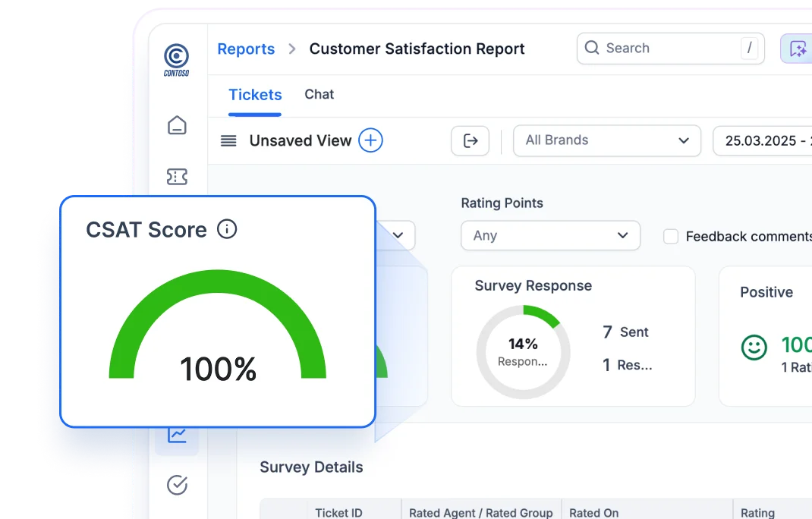Click the plus button next to Unsaved View
812x519 pixels.
pos(371,140)
